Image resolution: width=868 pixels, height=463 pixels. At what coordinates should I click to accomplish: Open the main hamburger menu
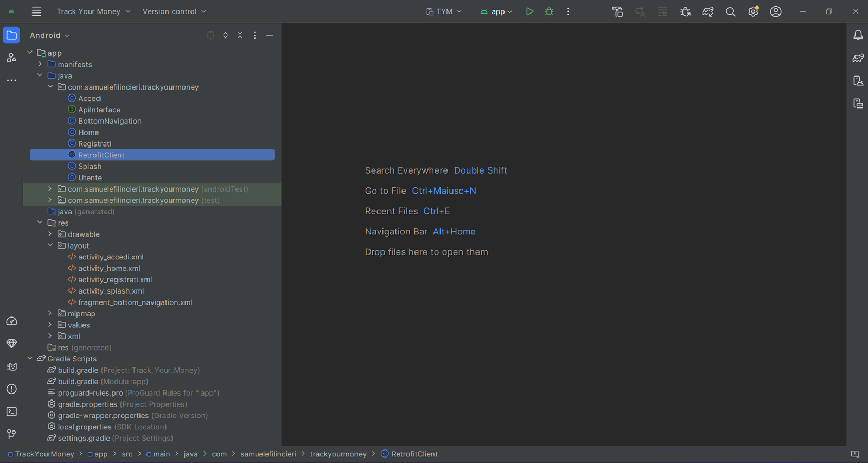pos(36,11)
